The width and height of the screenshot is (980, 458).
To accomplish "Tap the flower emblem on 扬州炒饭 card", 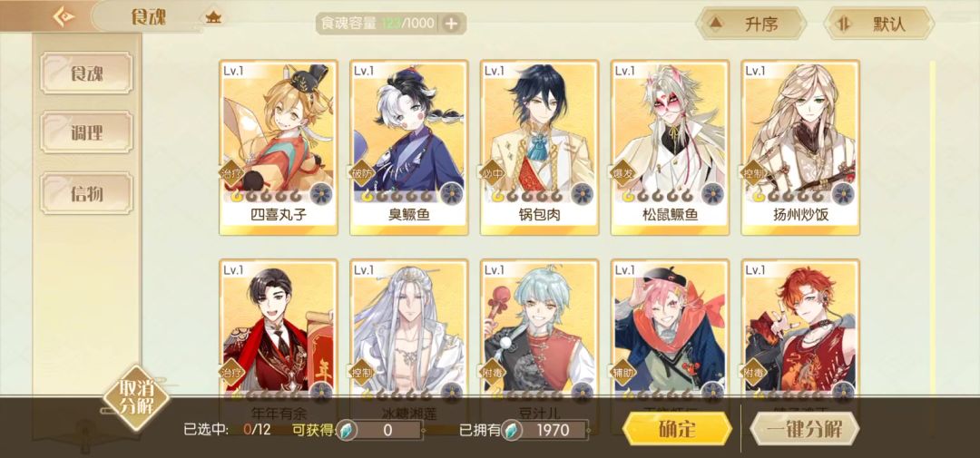I will point(843,194).
